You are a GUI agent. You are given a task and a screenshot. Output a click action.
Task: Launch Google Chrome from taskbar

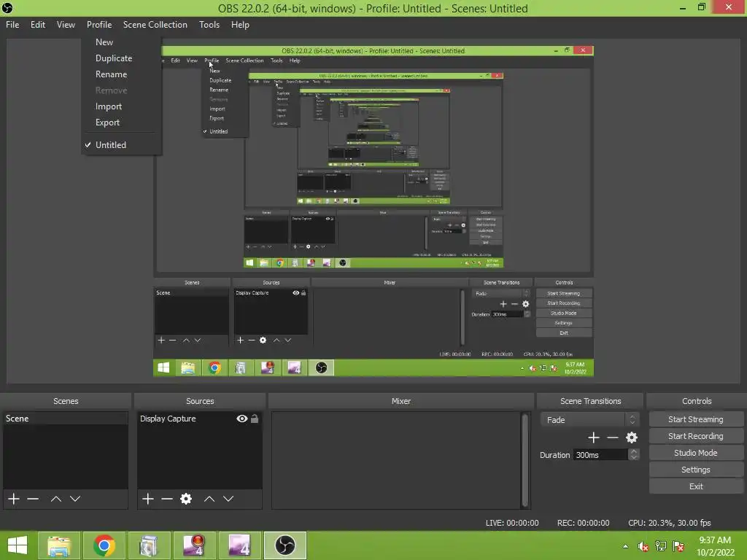(104, 545)
